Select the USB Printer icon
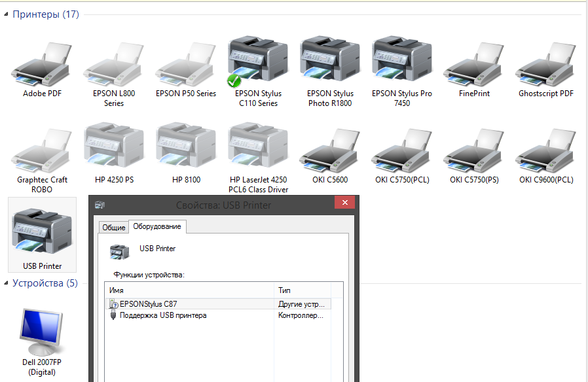Screen dimensions: 588x382 pos(42,231)
